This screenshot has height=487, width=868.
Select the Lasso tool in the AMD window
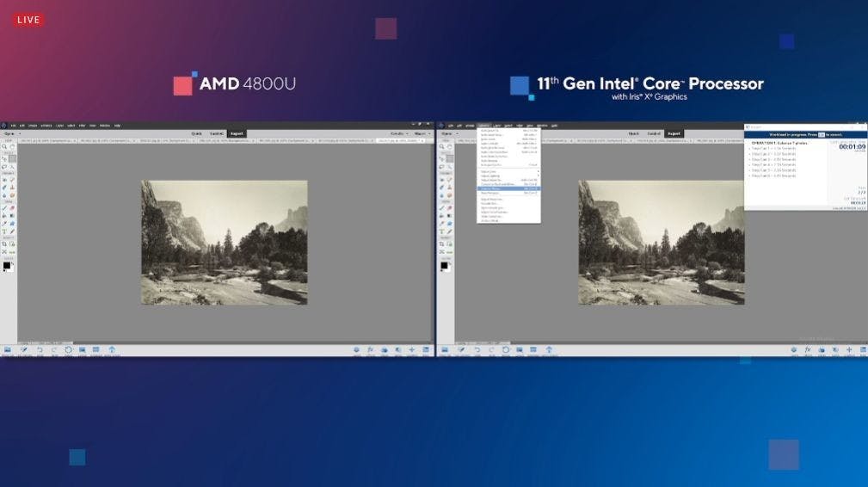(x=4, y=167)
